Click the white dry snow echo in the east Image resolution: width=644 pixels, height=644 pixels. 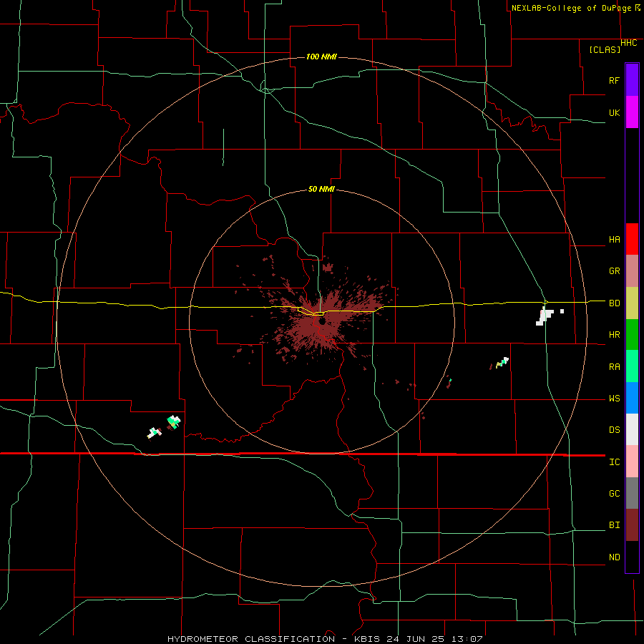pyautogui.click(x=545, y=316)
